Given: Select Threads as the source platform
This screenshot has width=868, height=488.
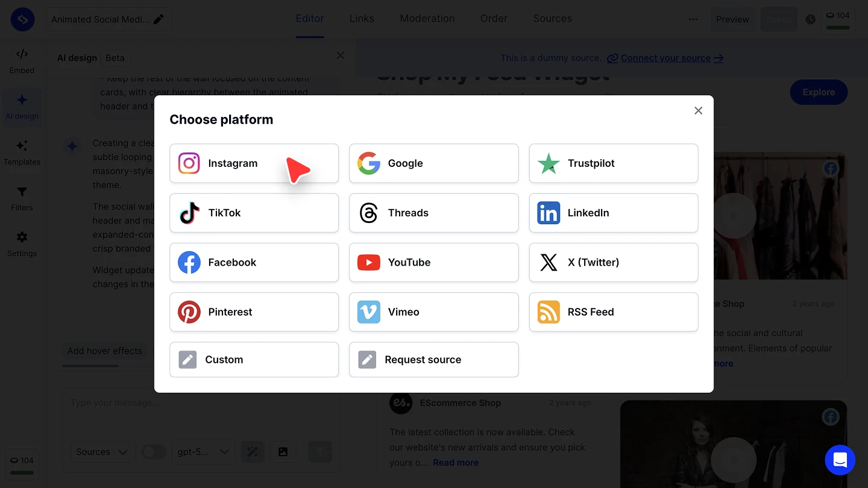Looking at the screenshot, I should [x=433, y=213].
